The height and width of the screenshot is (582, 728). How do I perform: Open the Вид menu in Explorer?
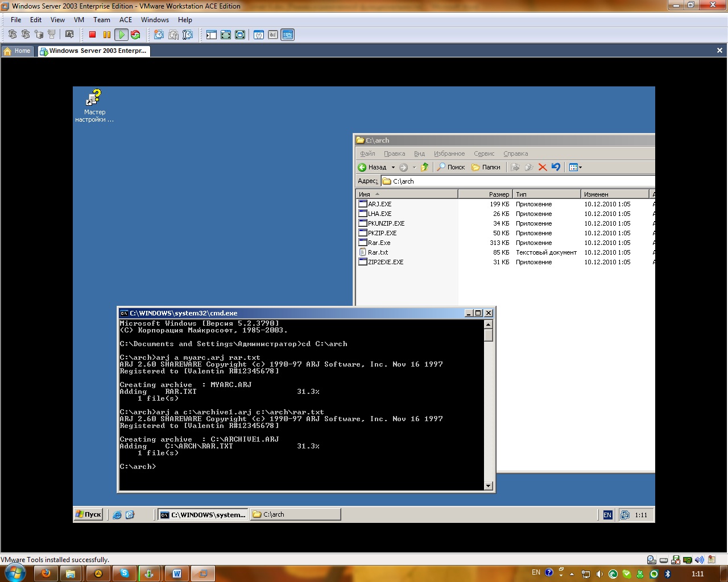click(x=419, y=153)
